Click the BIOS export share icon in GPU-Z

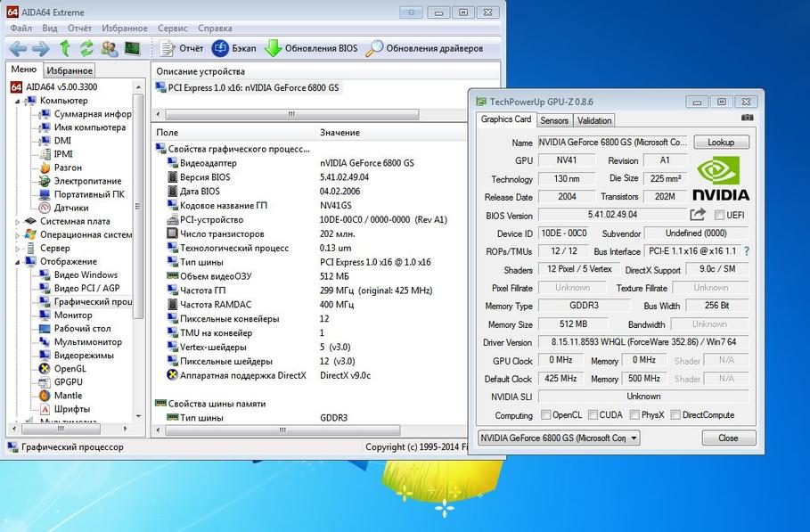698,214
